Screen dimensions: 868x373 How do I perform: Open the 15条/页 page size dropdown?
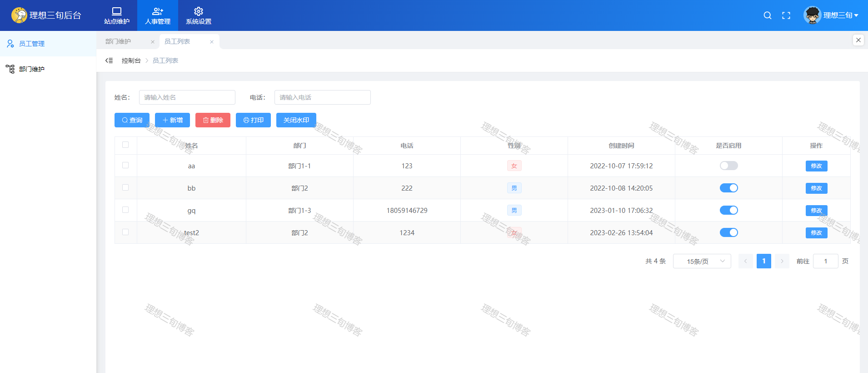[x=702, y=261]
